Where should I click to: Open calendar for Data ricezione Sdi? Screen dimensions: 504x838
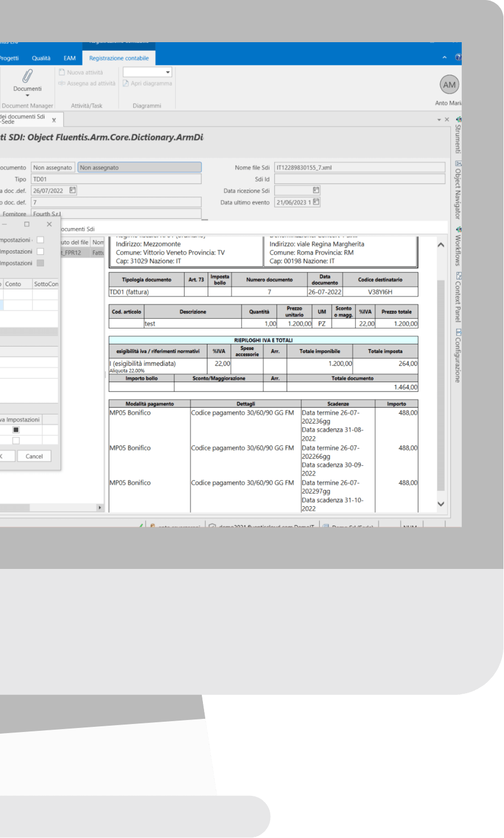coord(316,190)
